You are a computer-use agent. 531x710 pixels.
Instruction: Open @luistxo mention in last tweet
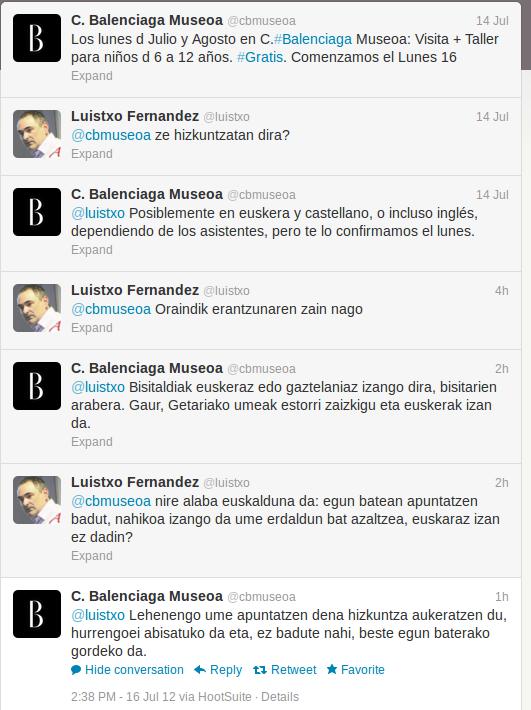click(x=98, y=615)
